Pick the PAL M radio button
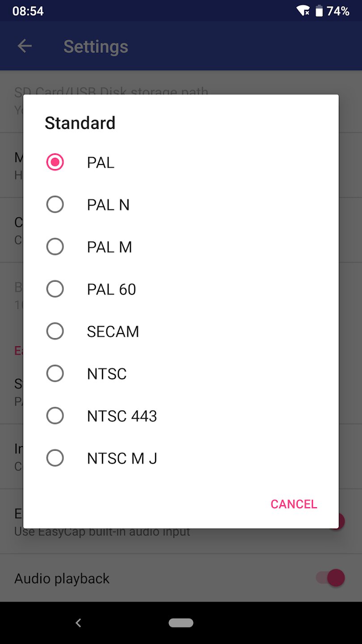Screen dimensions: 362x644 55,247
